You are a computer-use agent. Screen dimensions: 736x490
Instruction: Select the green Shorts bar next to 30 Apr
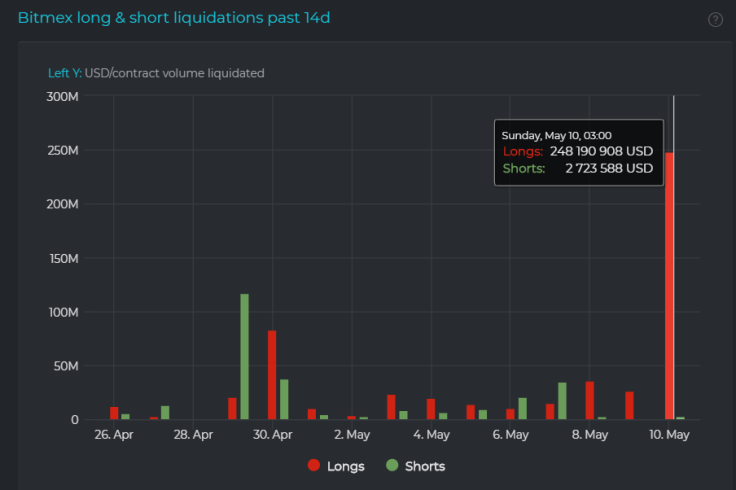pyautogui.click(x=284, y=399)
